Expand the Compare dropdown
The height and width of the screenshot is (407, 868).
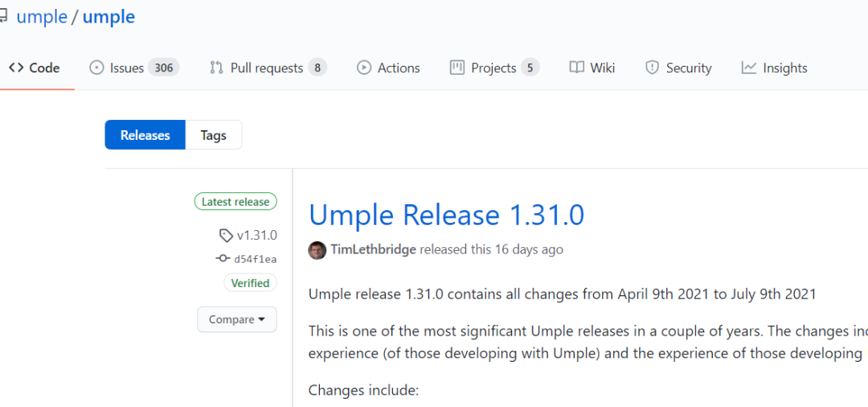pyautogui.click(x=237, y=319)
